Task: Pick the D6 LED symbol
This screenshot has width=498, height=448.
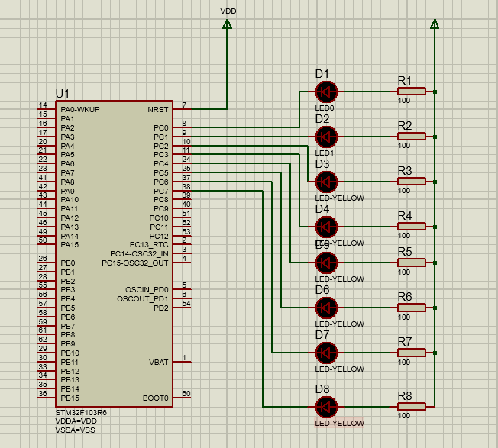Action: 326,308
